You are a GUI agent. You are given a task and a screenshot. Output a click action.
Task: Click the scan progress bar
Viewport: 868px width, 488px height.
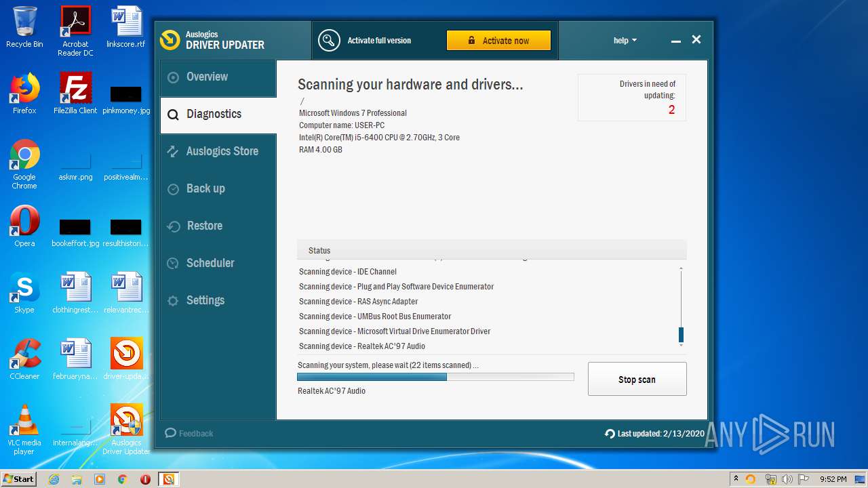click(435, 377)
